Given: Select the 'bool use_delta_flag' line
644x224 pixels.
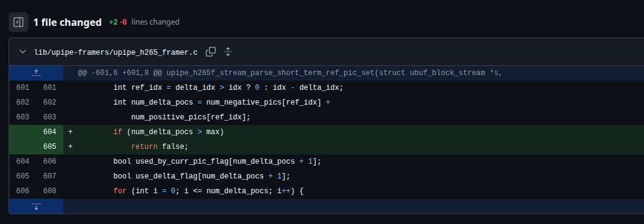Looking at the screenshot, I should pyautogui.click(x=202, y=177).
